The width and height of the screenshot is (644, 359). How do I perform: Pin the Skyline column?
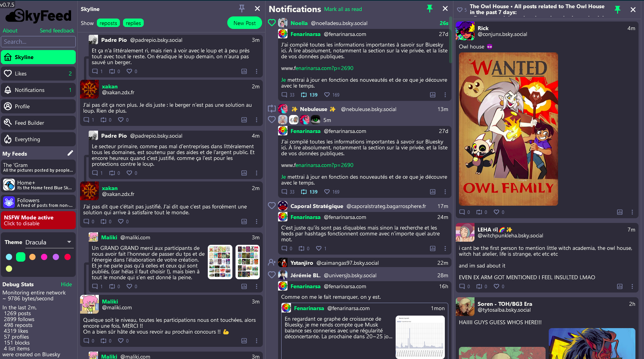242,8
